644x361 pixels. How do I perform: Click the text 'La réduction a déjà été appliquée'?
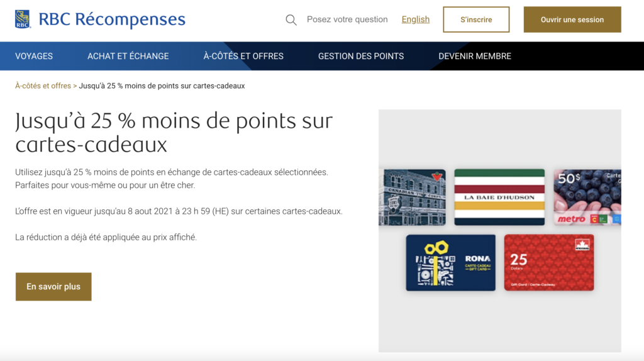[x=106, y=237]
